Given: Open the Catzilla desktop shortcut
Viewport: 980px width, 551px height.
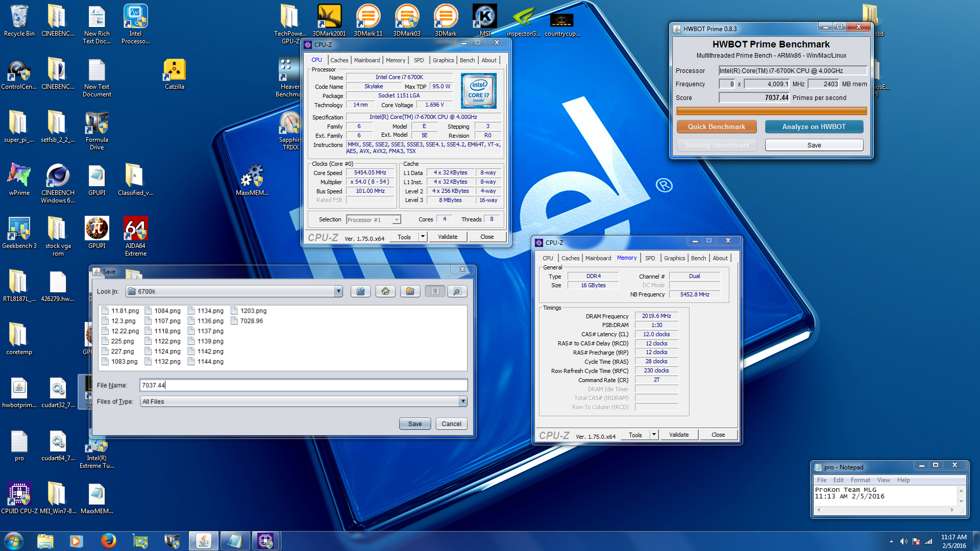Looking at the screenshot, I should click(x=175, y=74).
